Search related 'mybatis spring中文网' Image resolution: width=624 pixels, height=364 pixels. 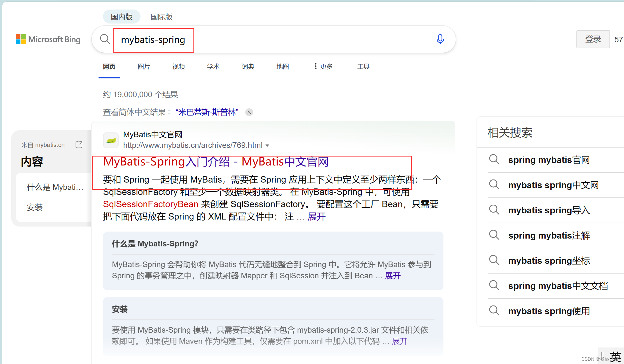pos(553,185)
